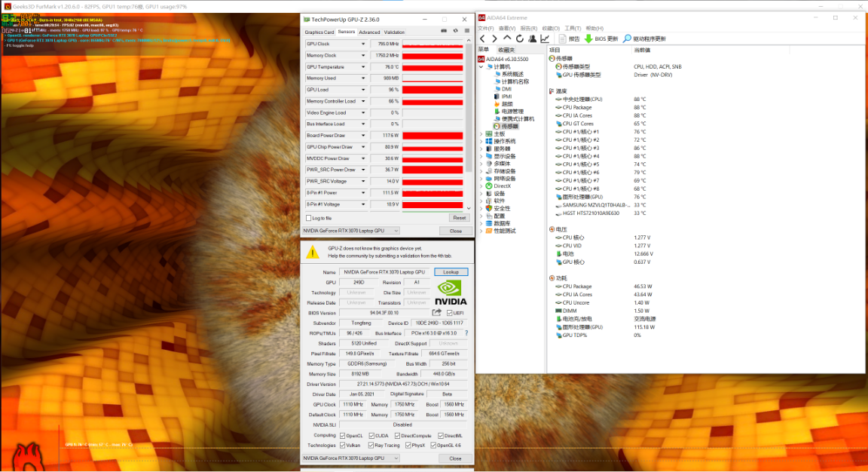The height and width of the screenshot is (472, 868).
Task: Select the AIDA64 v6.30.5500 root node
Action: pos(503,59)
